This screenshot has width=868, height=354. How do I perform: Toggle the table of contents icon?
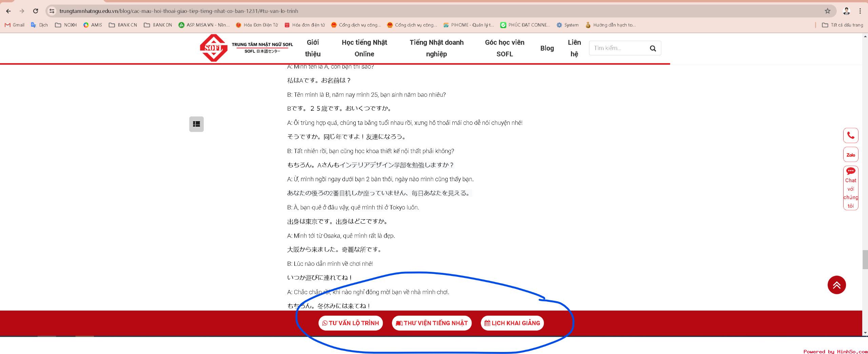click(196, 124)
